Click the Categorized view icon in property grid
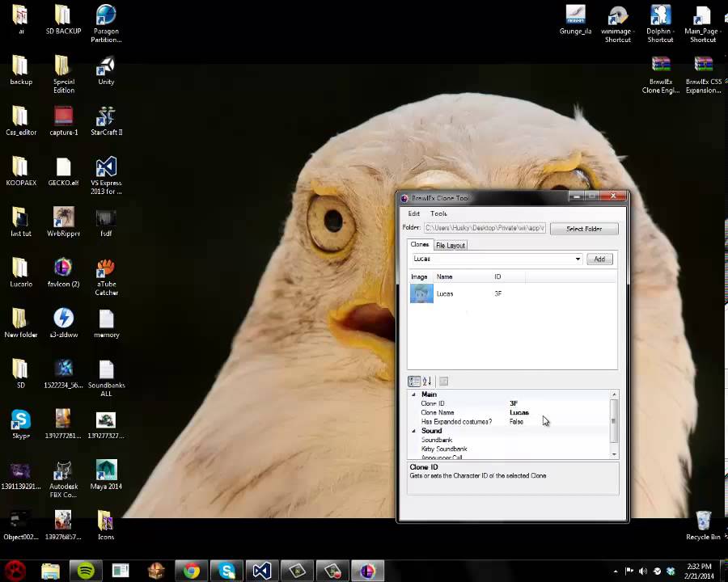Image resolution: width=728 pixels, height=582 pixels. (413, 382)
